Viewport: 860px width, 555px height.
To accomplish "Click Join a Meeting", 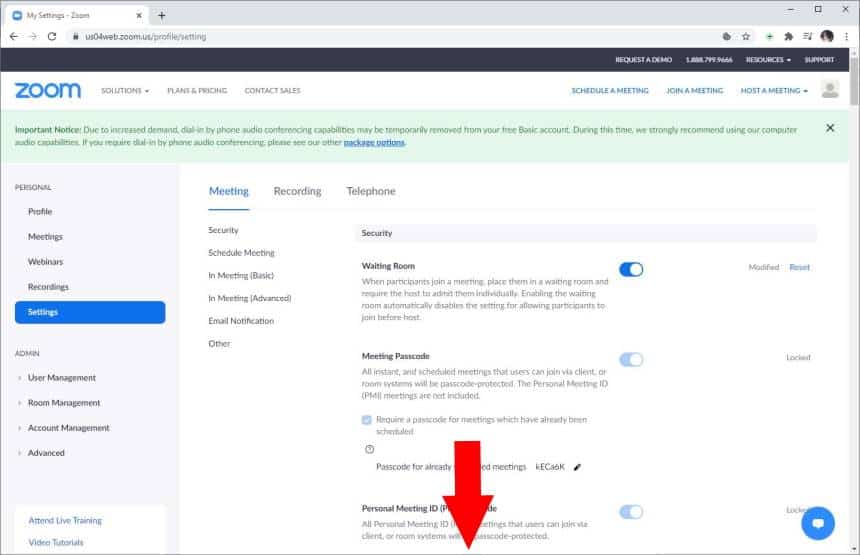I will coord(694,90).
